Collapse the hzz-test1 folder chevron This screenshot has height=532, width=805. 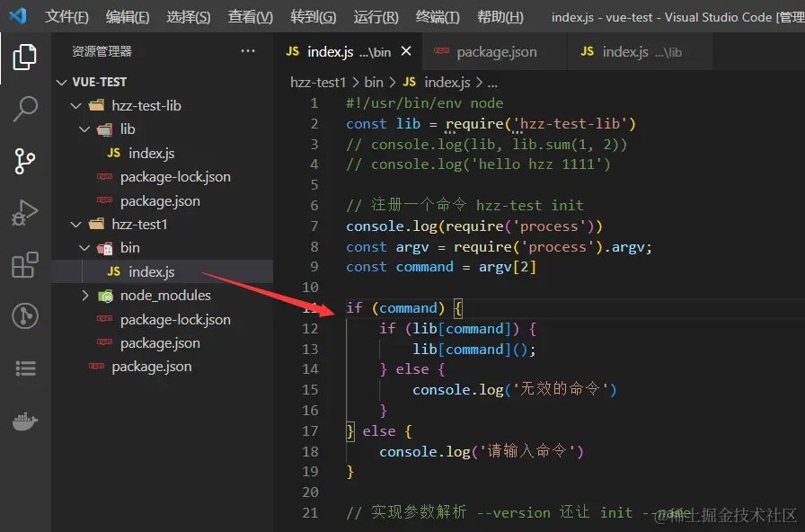coord(76,225)
